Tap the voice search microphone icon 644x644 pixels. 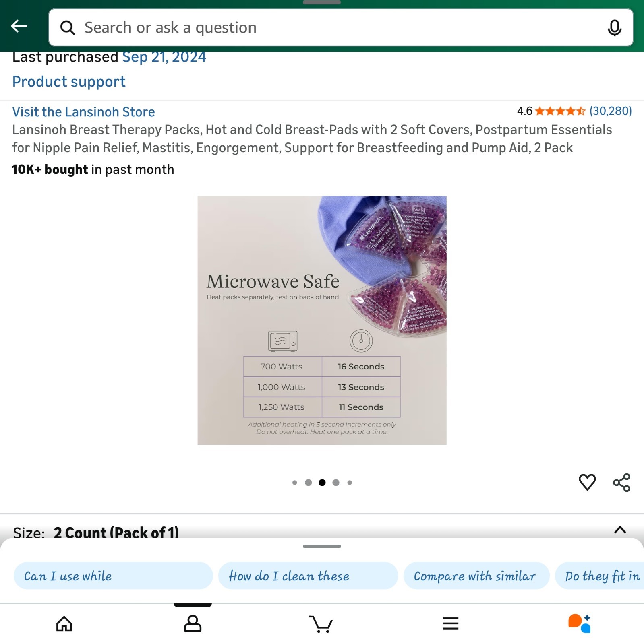pyautogui.click(x=614, y=28)
